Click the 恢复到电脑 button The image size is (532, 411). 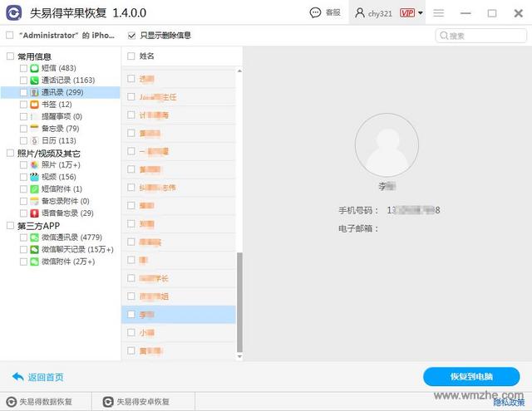pyautogui.click(x=470, y=376)
